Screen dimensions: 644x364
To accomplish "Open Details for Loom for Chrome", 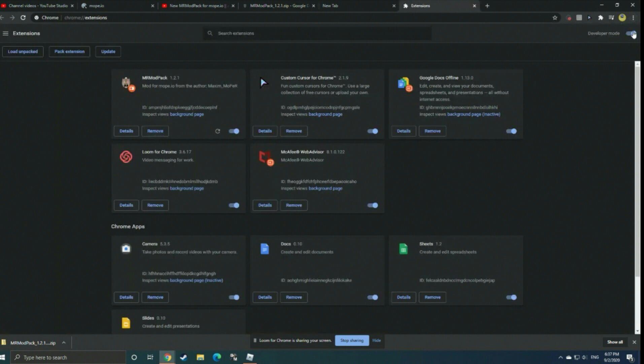I will 126,205.
